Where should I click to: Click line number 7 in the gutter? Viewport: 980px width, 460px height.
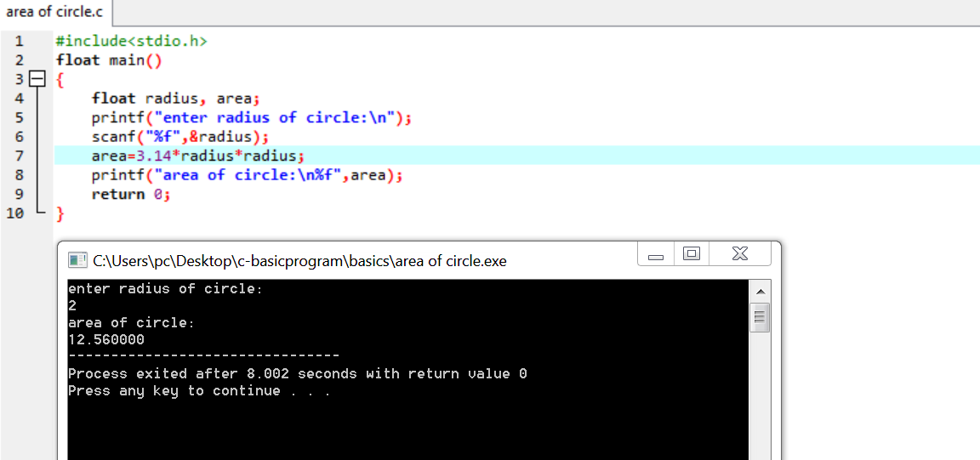tap(19, 156)
